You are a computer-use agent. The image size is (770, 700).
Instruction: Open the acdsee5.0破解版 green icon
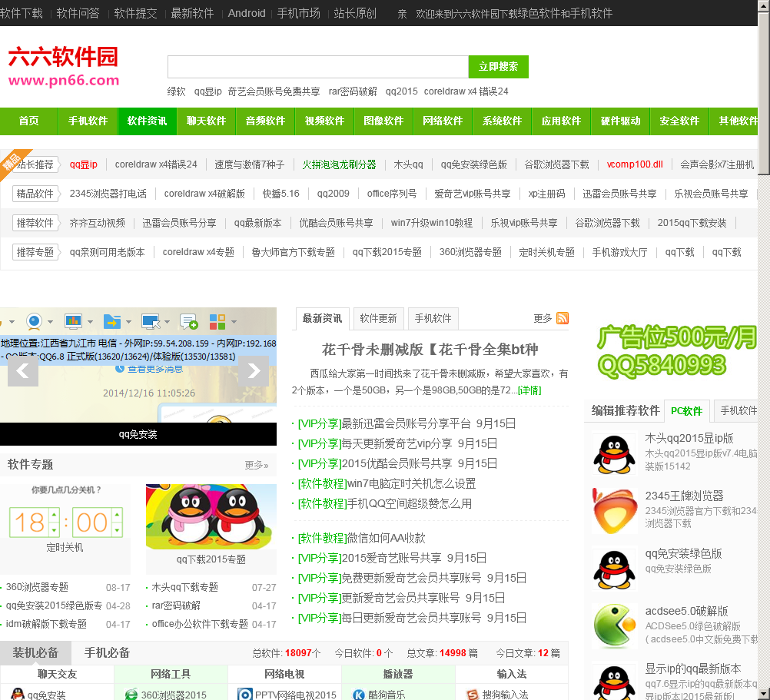[x=614, y=627]
